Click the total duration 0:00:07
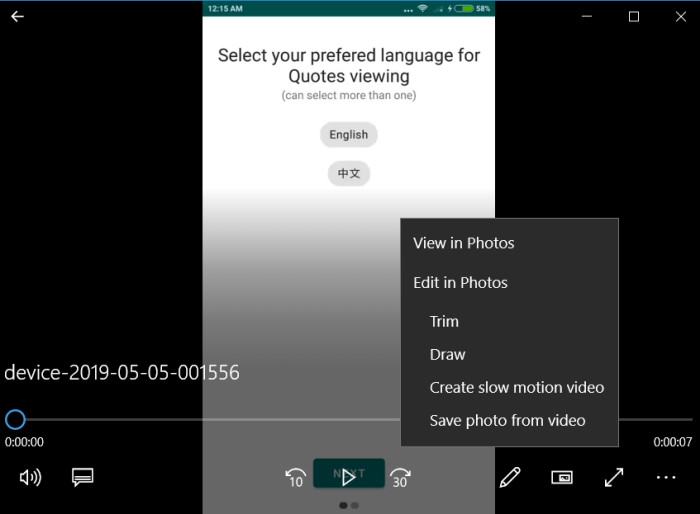The width and height of the screenshot is (700, 514). [672, 442]
